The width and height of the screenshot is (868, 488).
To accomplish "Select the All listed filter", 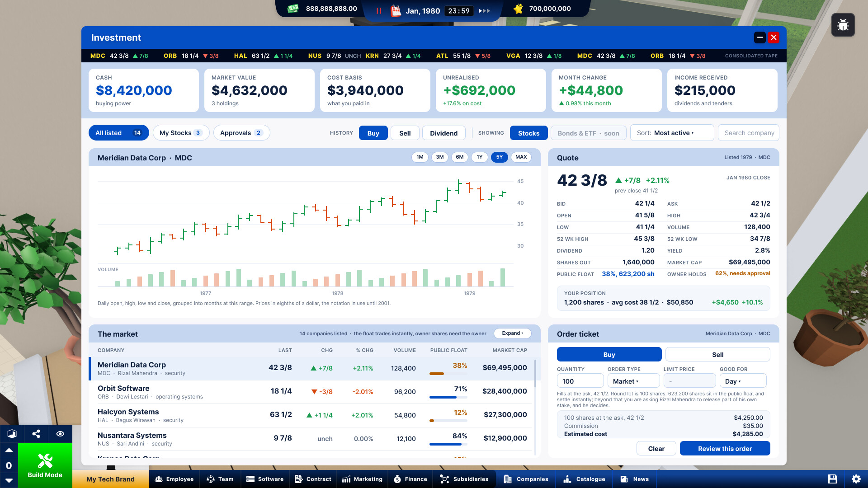I will [x=119, y=133].
